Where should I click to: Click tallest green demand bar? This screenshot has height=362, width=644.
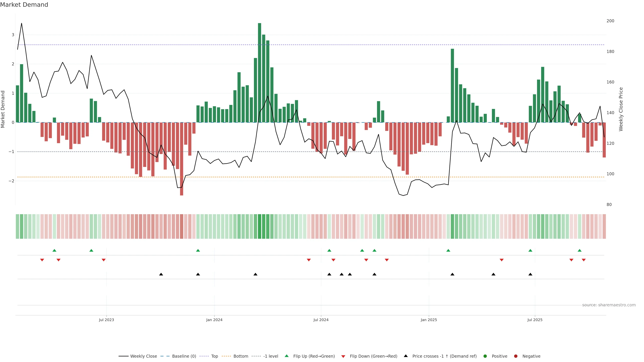(x=259, y=72)
